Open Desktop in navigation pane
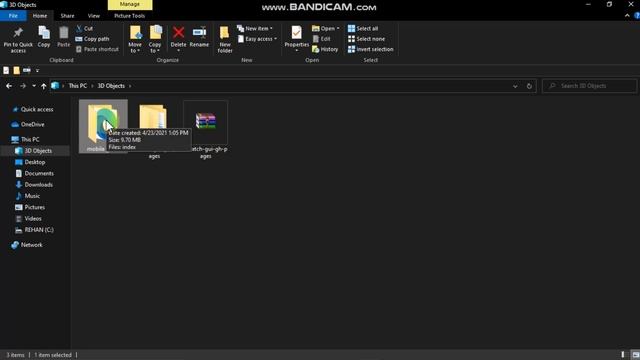Screen dimensions: 640x360 (35, 162)
